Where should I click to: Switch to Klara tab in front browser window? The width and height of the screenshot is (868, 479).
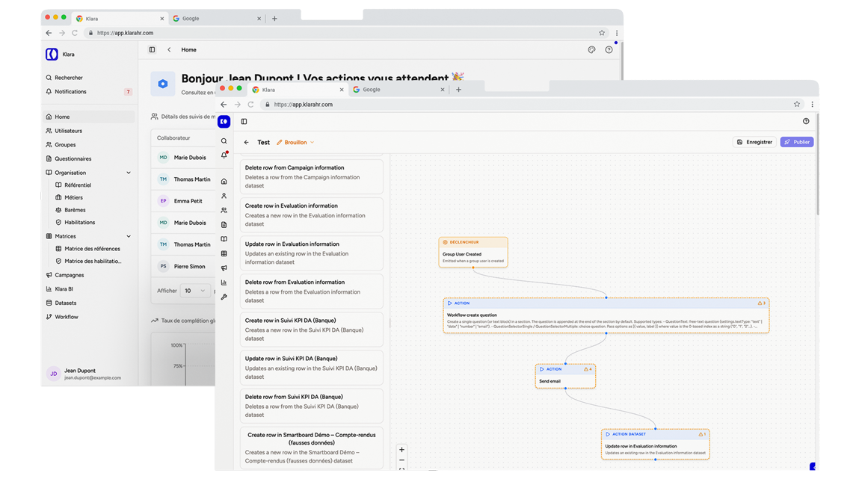298,90
